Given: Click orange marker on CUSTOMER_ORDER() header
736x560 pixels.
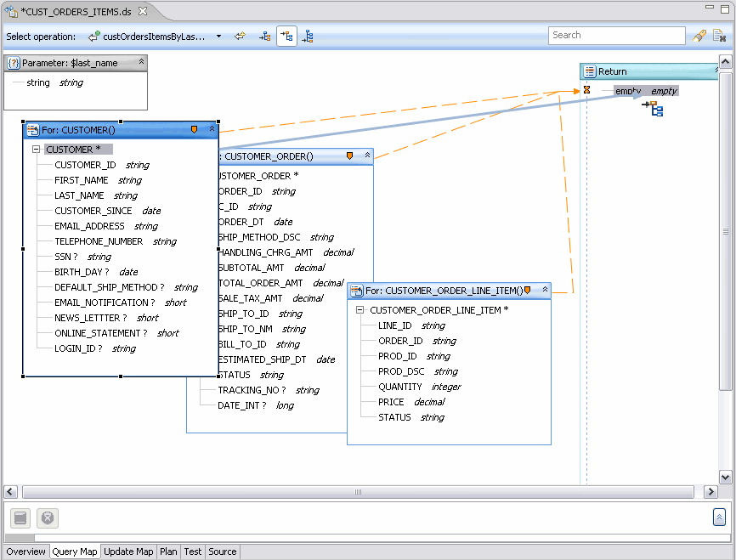Looking at the screenshot, I should tap(349, 156).
